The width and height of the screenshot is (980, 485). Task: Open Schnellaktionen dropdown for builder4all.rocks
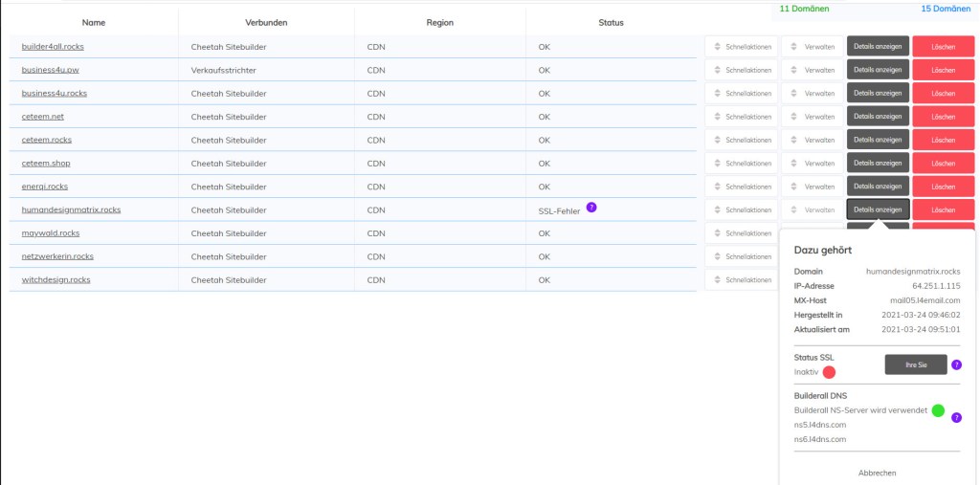click(741, 46)
